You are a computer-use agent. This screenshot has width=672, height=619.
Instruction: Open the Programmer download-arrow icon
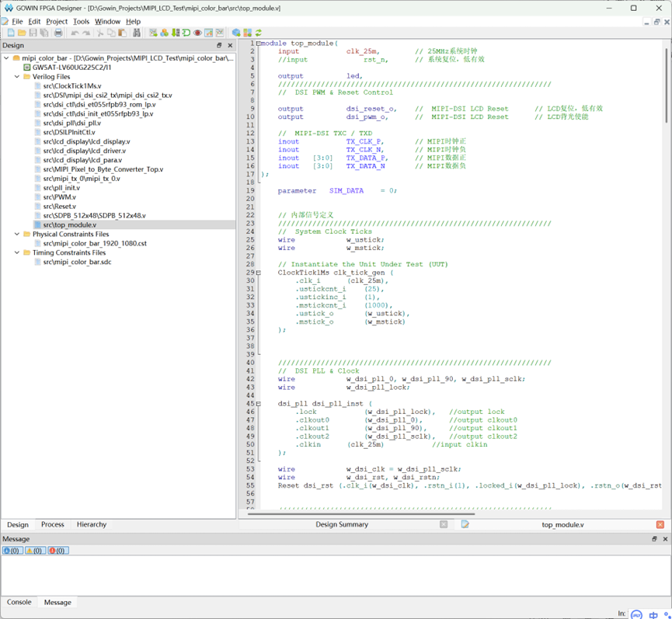click(x=176, y=33)
